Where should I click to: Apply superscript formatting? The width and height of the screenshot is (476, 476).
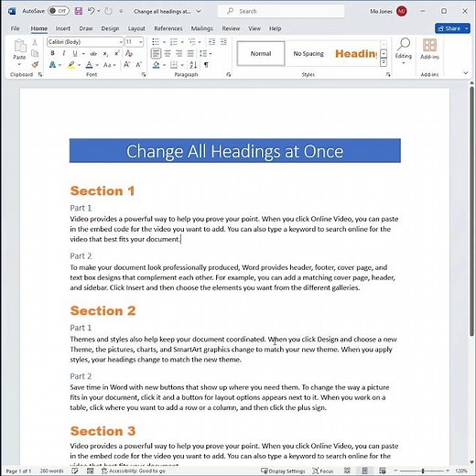tap(116, 53)
